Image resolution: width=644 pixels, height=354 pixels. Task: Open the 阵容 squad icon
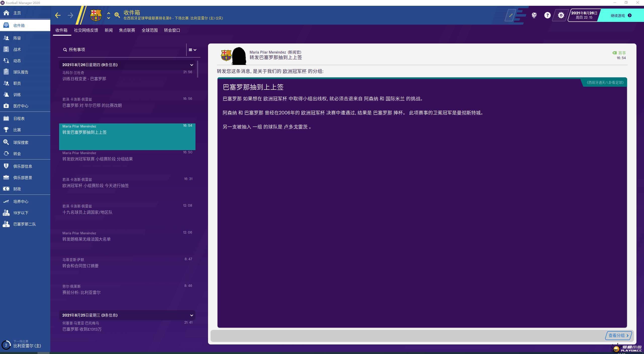click(x=6, y=38)
